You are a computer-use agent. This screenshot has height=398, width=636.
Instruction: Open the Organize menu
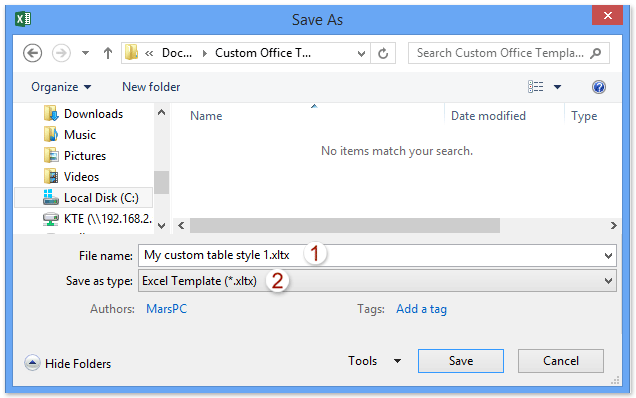click(61, 87)
